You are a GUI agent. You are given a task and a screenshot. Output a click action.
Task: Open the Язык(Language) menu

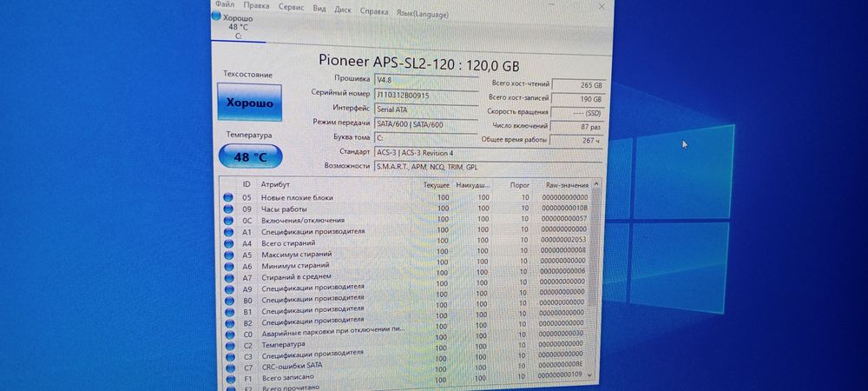click(423, 14)
